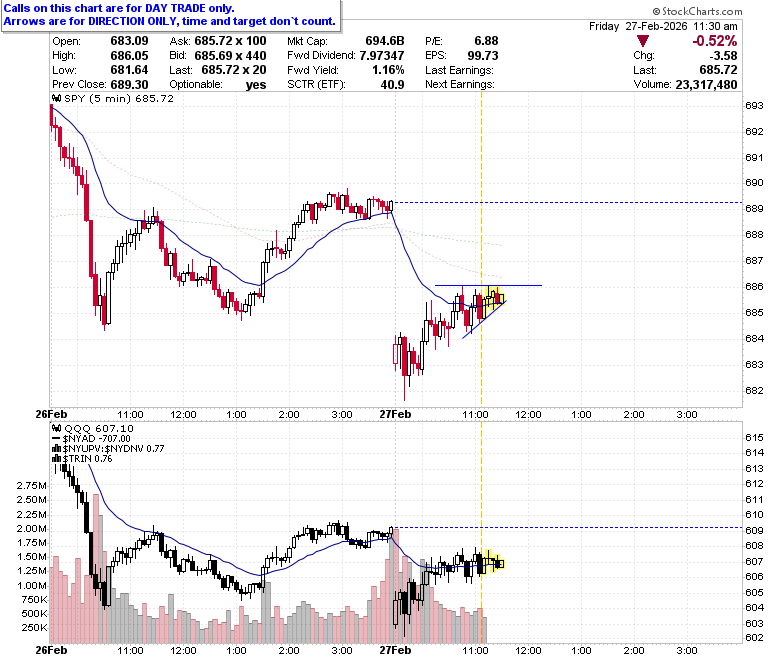Click the 11:00 marker under the dashed line
The width and height of the screenshot is (780, 659).
coord(475,414)
